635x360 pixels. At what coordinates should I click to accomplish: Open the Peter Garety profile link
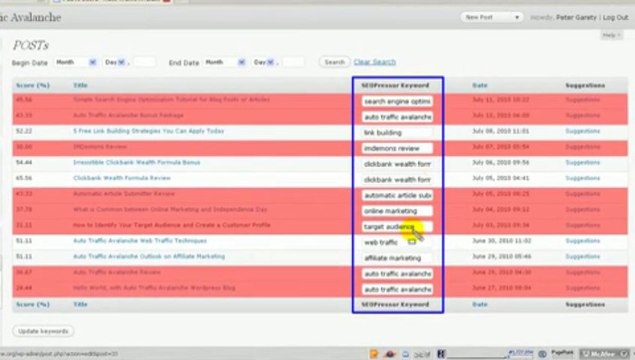pos(576,17)
